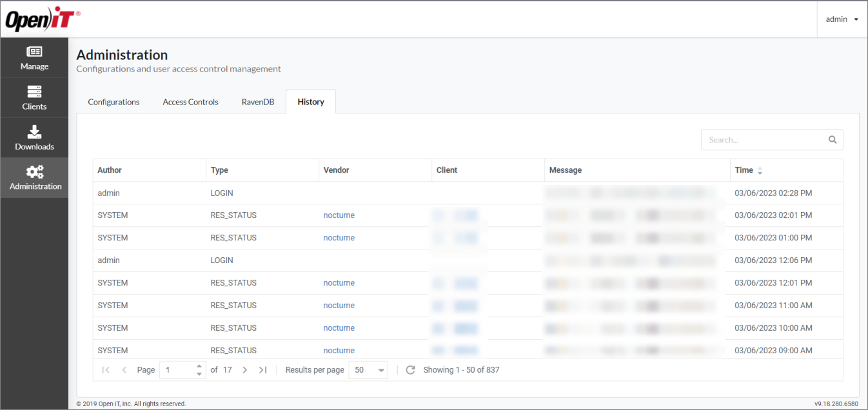Switch to the Configurations tab

[113, 101]
